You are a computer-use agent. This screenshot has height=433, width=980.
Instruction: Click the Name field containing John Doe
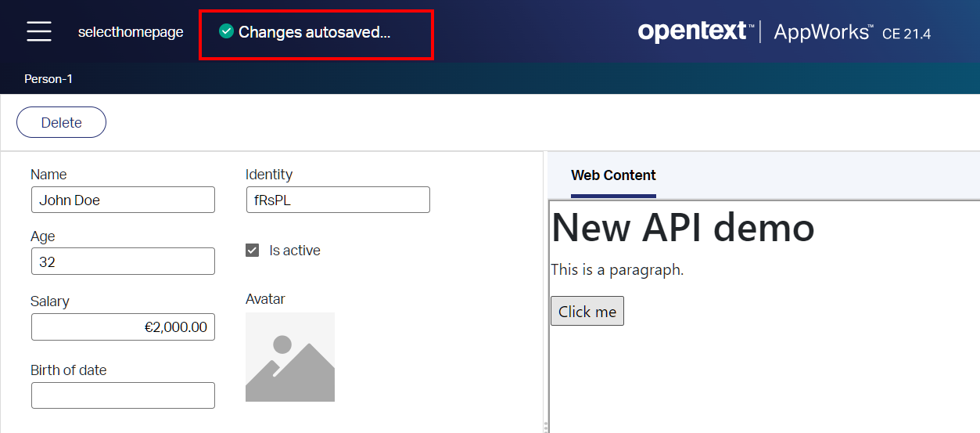point(123,200)
